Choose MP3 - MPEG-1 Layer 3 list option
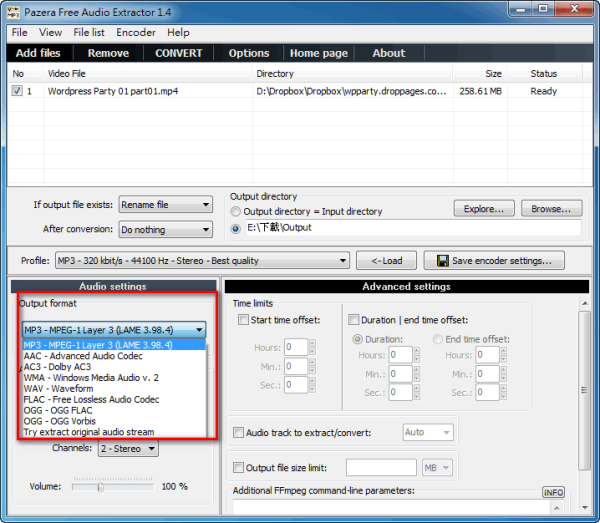600x523 pixels. click(x=114, y=345)
